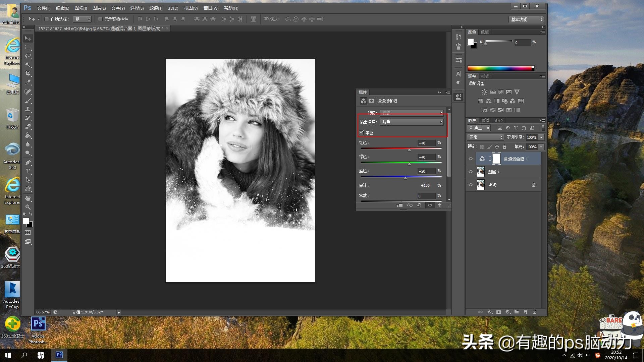644x362 pixels.
Task: Toggle Quick Mask mode in toolbox
Action: (28, 233)
